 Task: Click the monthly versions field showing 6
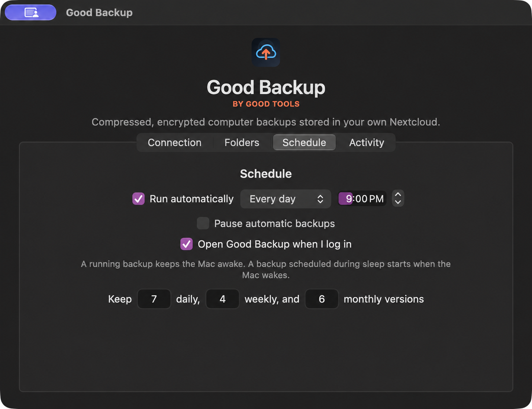click(x=322, y=299)
